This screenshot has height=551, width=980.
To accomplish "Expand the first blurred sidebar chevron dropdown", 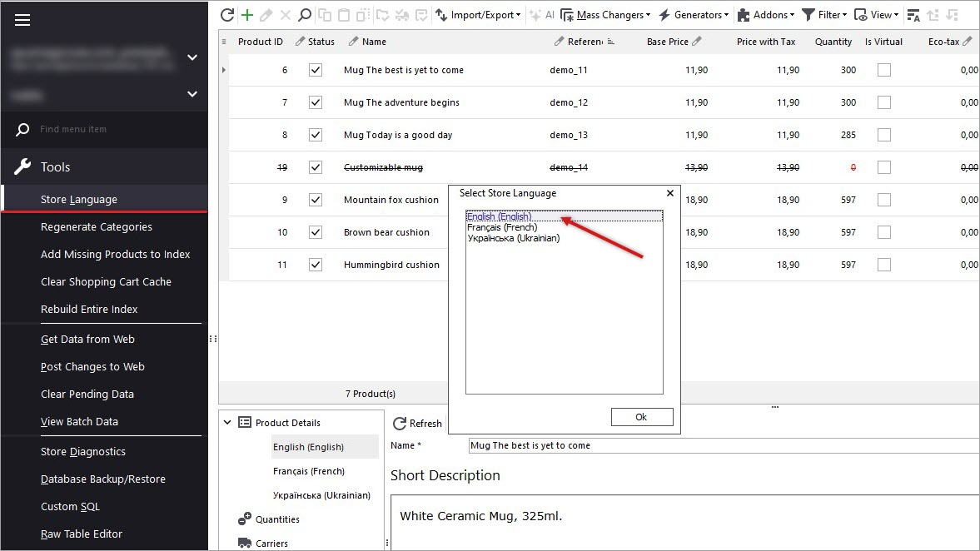I will point(192,57).
